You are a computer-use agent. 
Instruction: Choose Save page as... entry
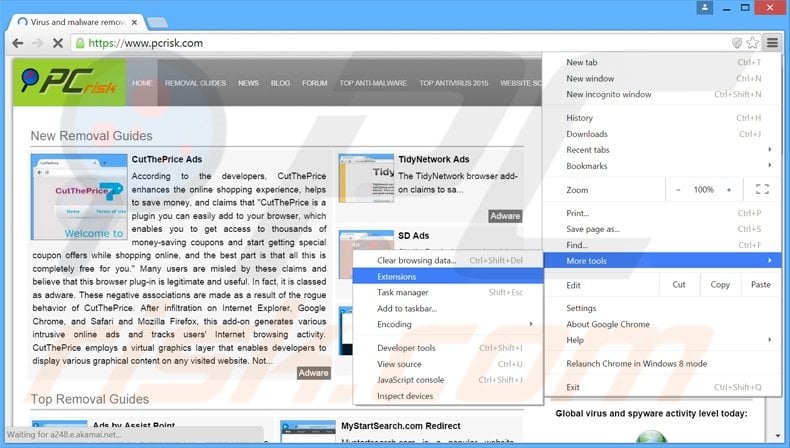(663, 229)
